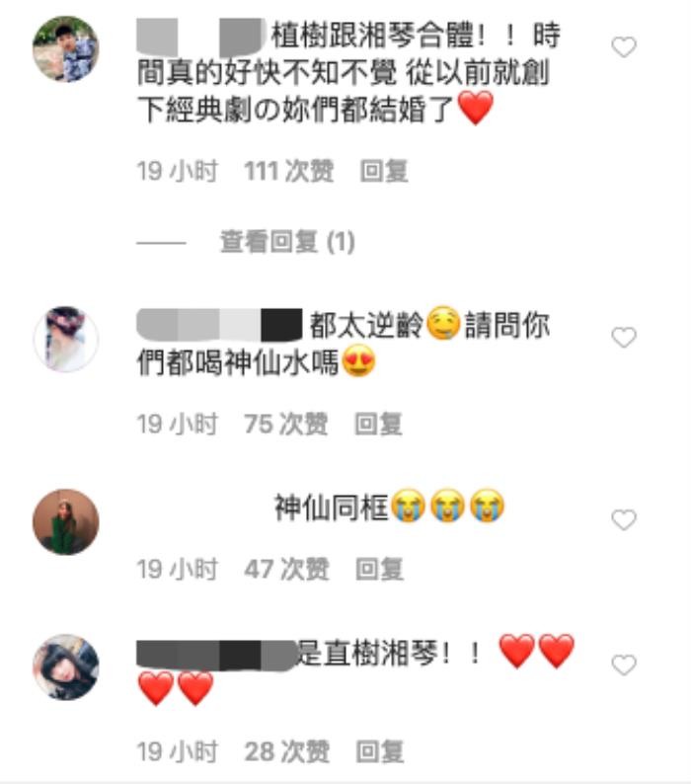Open blurred username on first comment
The width and height of the screenshot is (691, 784).
point(200,37)
